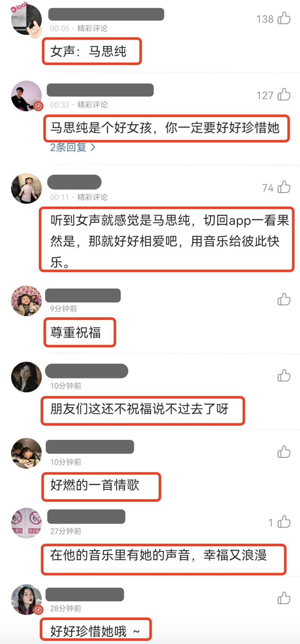Screen dimensions: 300x644
Task: Tap the comment '在他的音乐里有她的声音，幸福又浪漫'
Action: [x=159, y=555]
